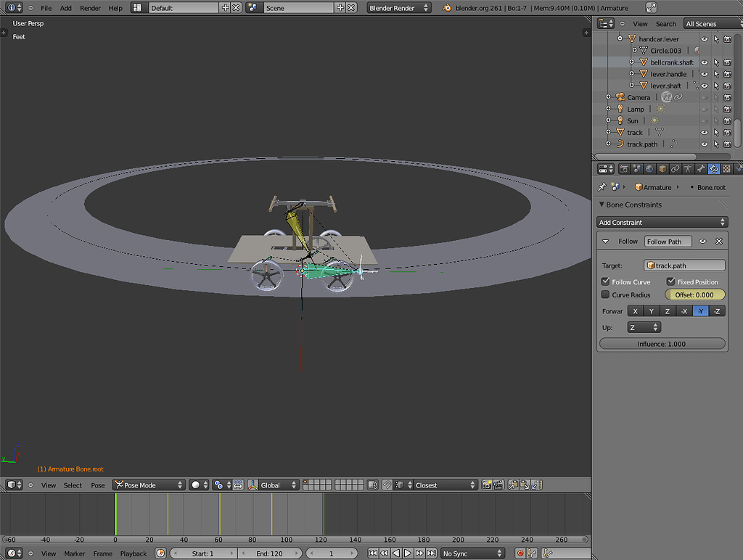Open the Bone properties tab icon
Viewport: 743px width, 560px height.
tap(701, 169)
